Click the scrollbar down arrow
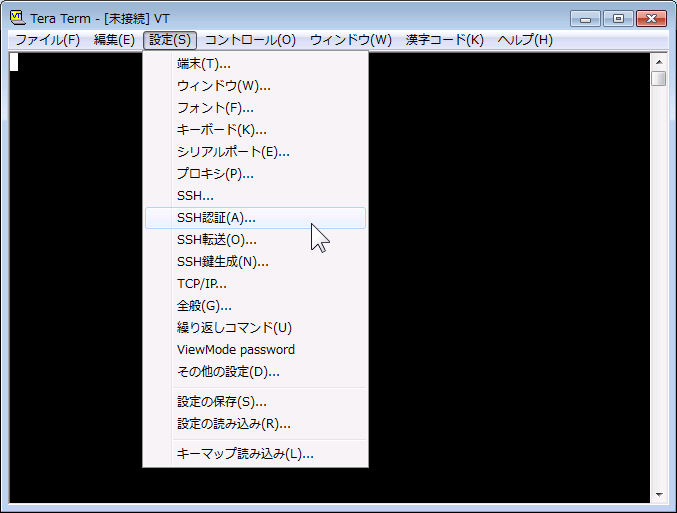 click(x=659, y=495)
